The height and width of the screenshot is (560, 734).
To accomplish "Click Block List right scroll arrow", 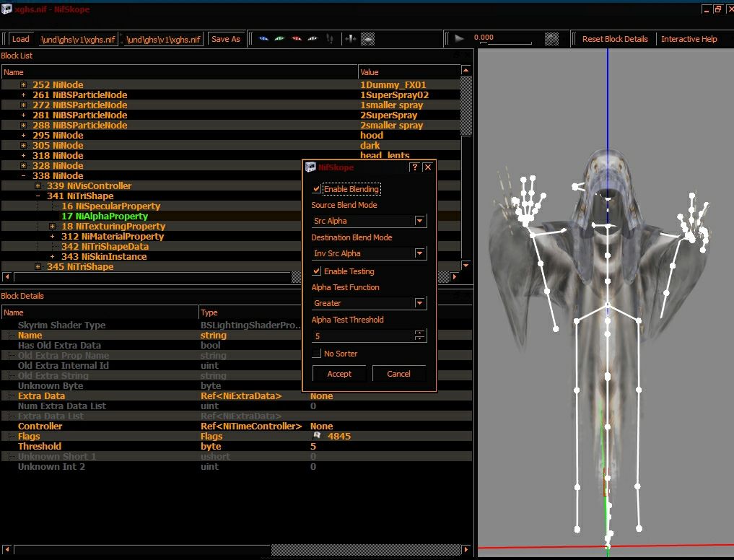I will point(454,276).
